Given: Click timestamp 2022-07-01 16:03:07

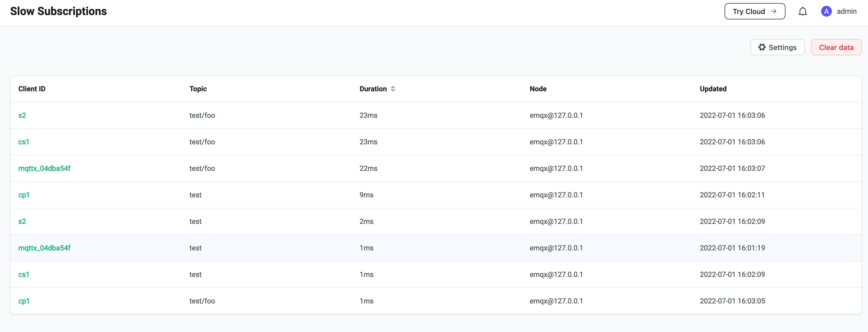Looking at the screenshot, I should [732, 168].
